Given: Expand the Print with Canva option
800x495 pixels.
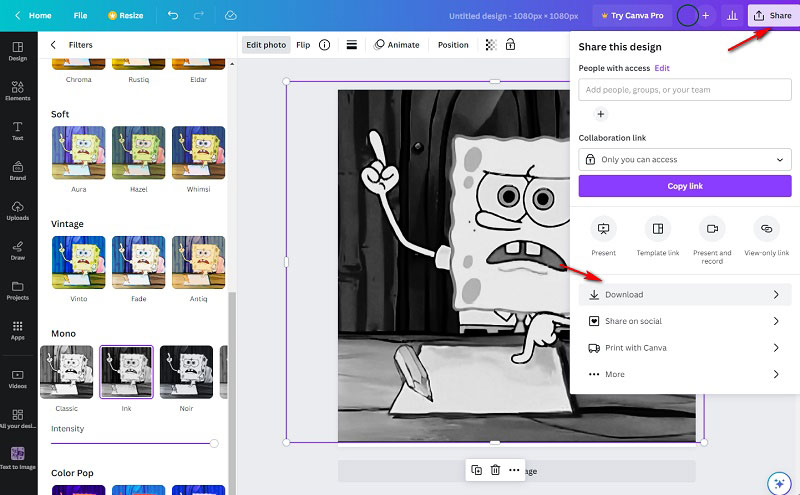Looking at the screenshot, I should tap(685, 348).
